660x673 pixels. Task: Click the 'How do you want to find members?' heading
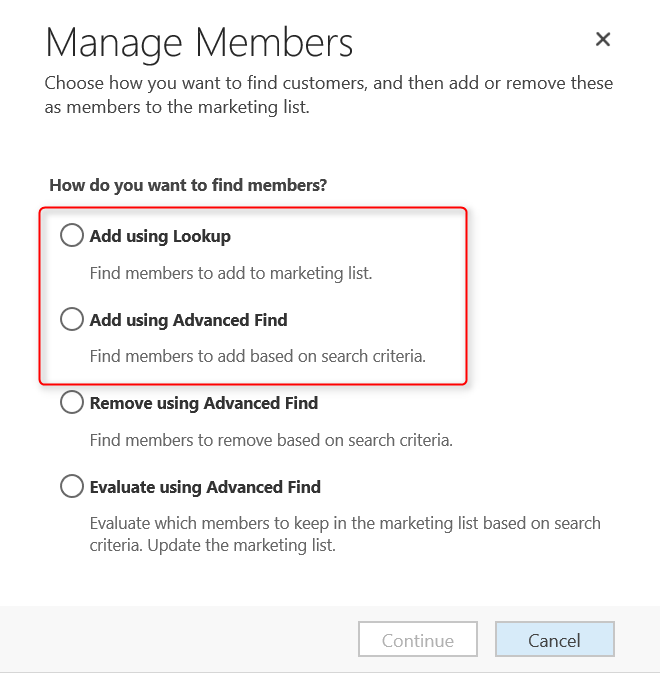(x=188, y=185)
